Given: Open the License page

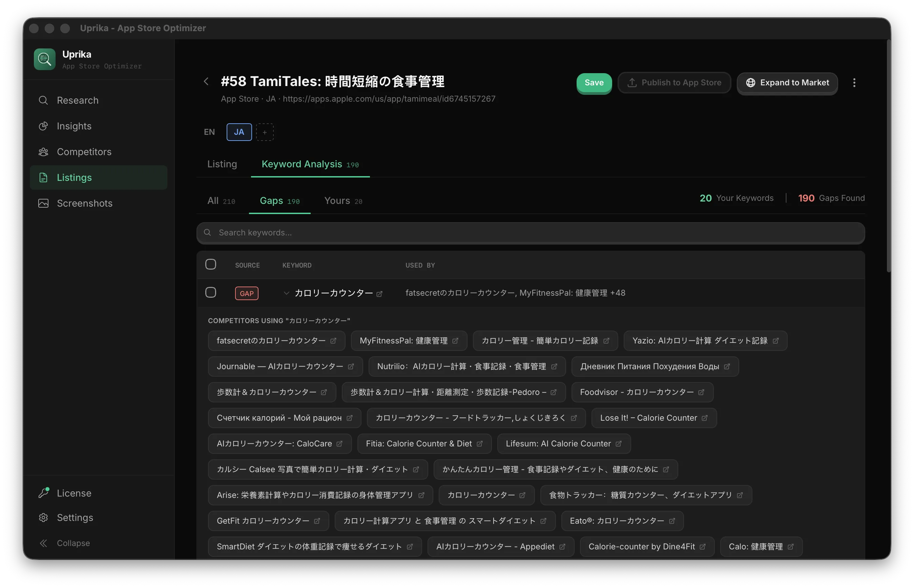Looking at the screenshot, I should pyautogui.click(x=99, y=493).
